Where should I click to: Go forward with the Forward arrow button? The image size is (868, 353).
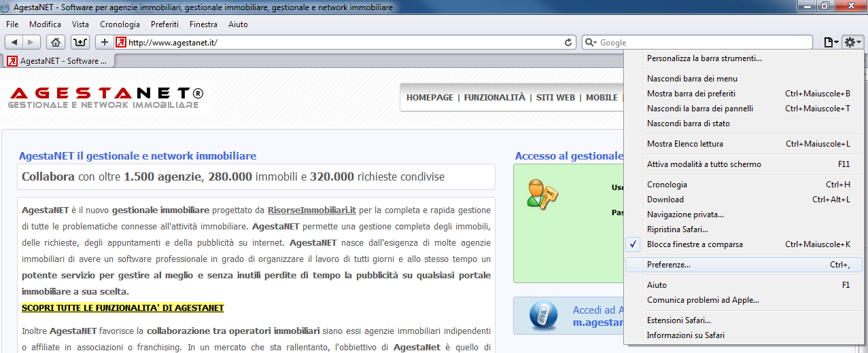[x=32, y=42]
